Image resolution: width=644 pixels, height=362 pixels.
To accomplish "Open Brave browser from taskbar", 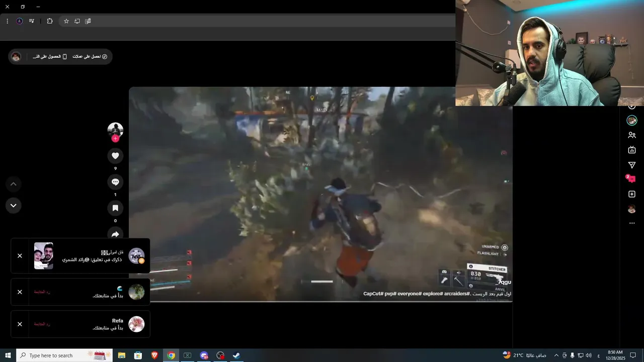I will 154,355.
